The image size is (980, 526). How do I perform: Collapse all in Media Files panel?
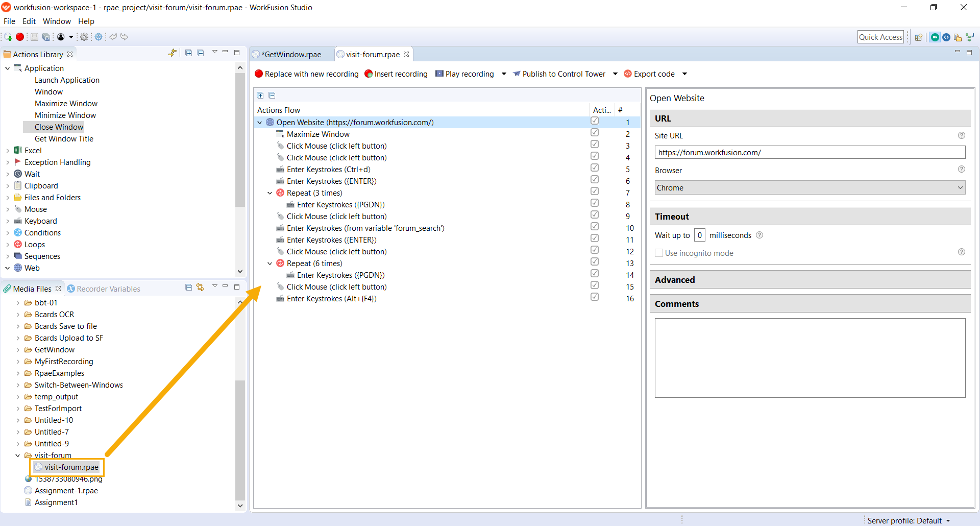pos(188,288)
